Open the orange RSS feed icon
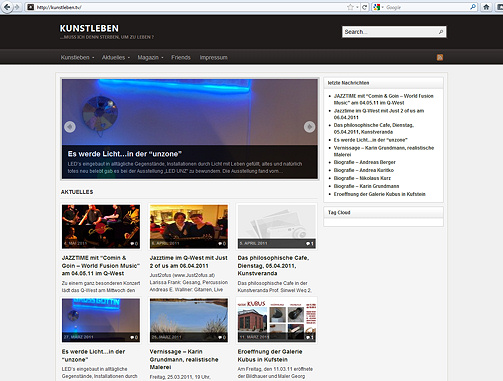This screenshot has height=381, width=503. pos(440,57)
